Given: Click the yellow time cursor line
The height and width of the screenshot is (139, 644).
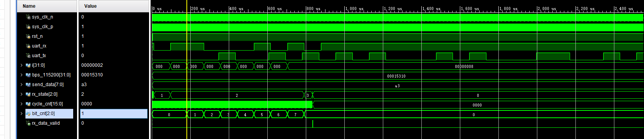Looking at the screenshot, I should pyautogui.click(x=187, y=69).
